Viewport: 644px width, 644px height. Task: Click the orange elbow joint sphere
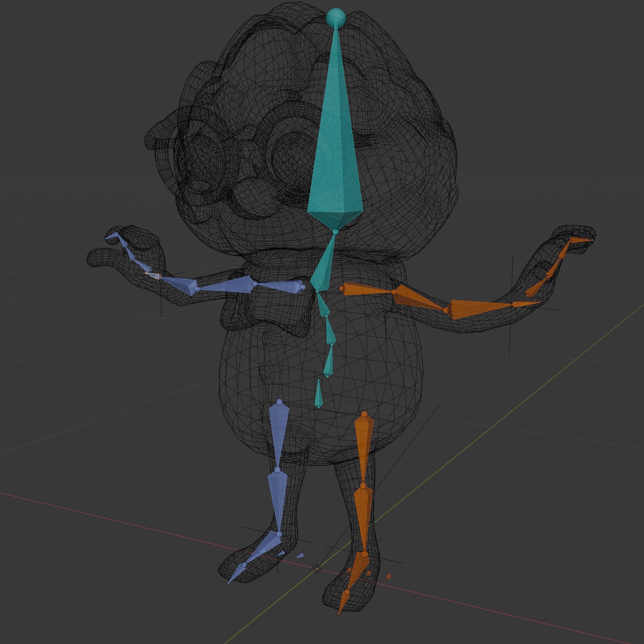coord(446,311)
